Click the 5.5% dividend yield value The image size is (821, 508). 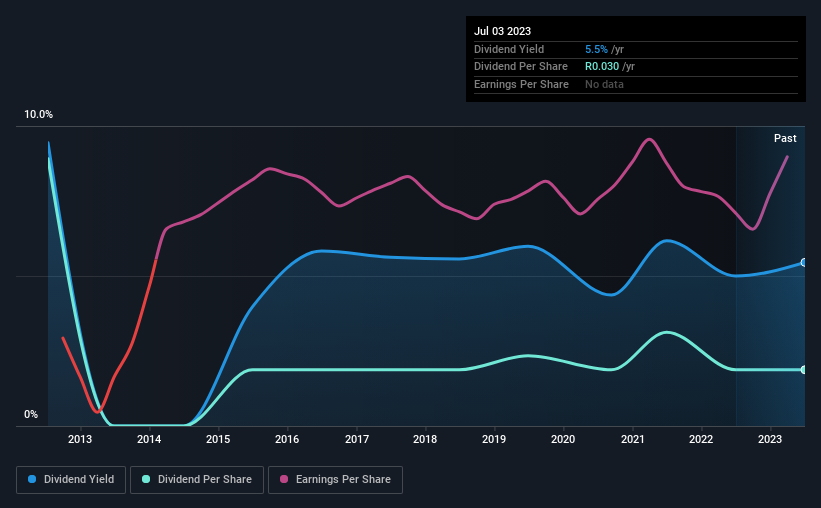click(x=596, y=49)
